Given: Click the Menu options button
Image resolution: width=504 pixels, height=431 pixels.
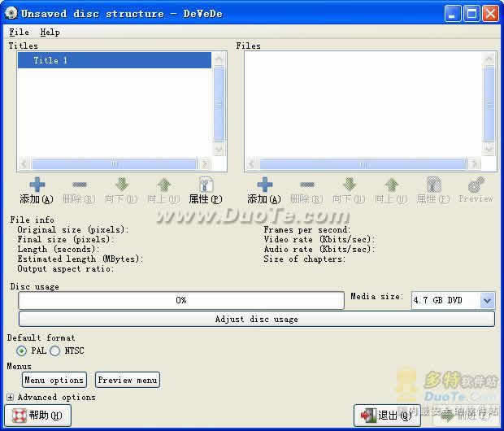Looking at the screenshot, I should [x=54, y=380].
